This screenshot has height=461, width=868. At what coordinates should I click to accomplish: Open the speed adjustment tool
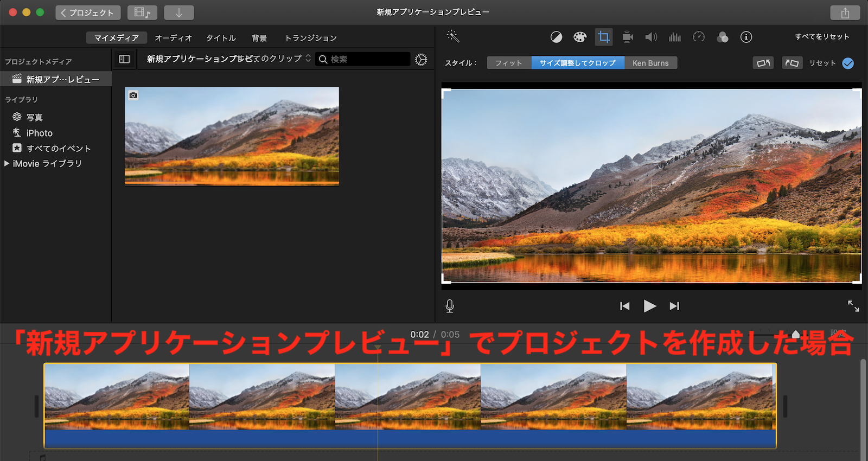click(699, 37)
